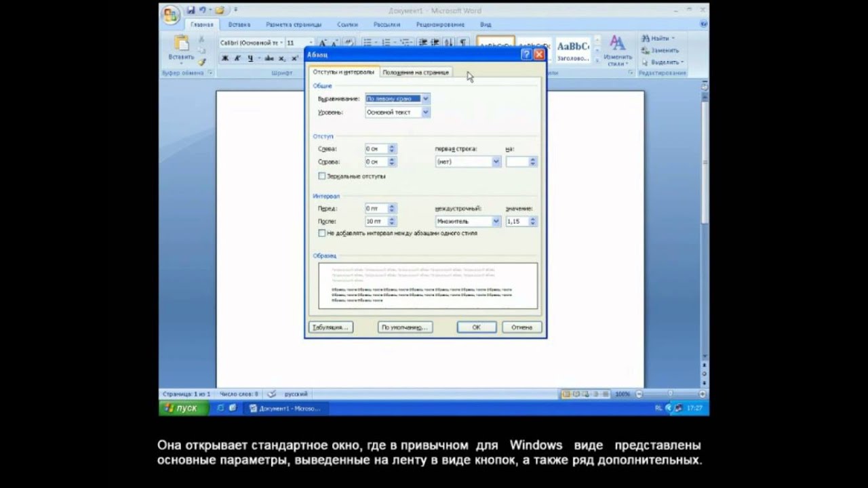Viewport: 868px width, 488px height.
Task: Toggle Italic (К) formatting
Action: coord(237,58)
